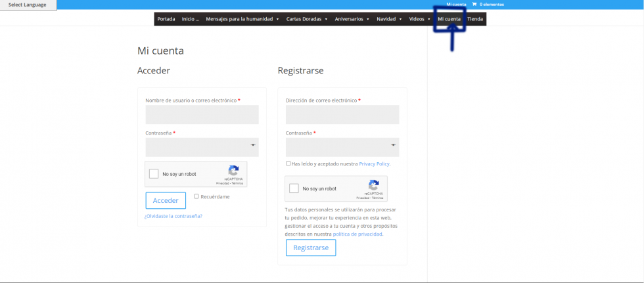Click reCAPTCHA logo in registration form
644x283 pixels.
tap(373, 185)
